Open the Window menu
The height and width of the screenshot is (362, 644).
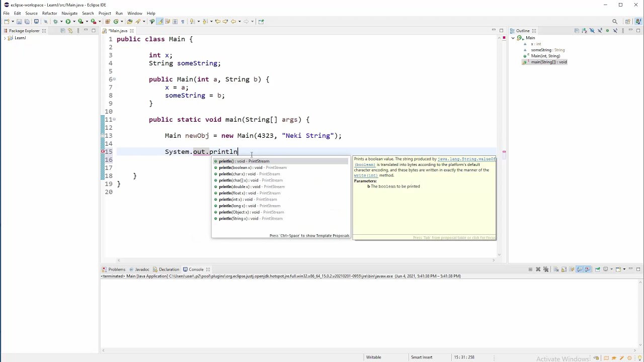(134, 13)
